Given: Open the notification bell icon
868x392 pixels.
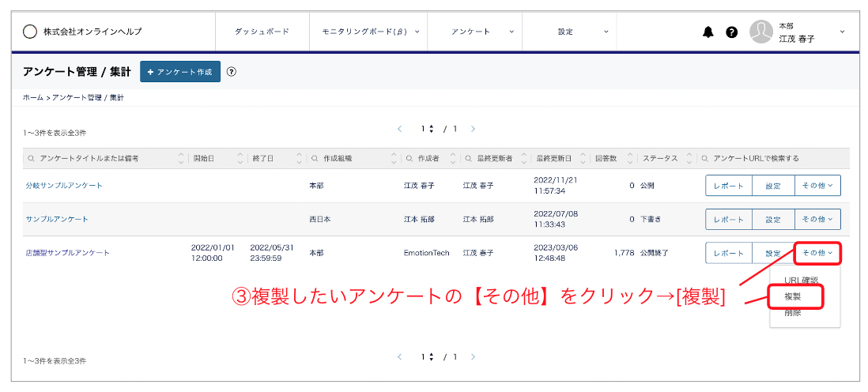Looking at the screenshot, I should 708,32.
